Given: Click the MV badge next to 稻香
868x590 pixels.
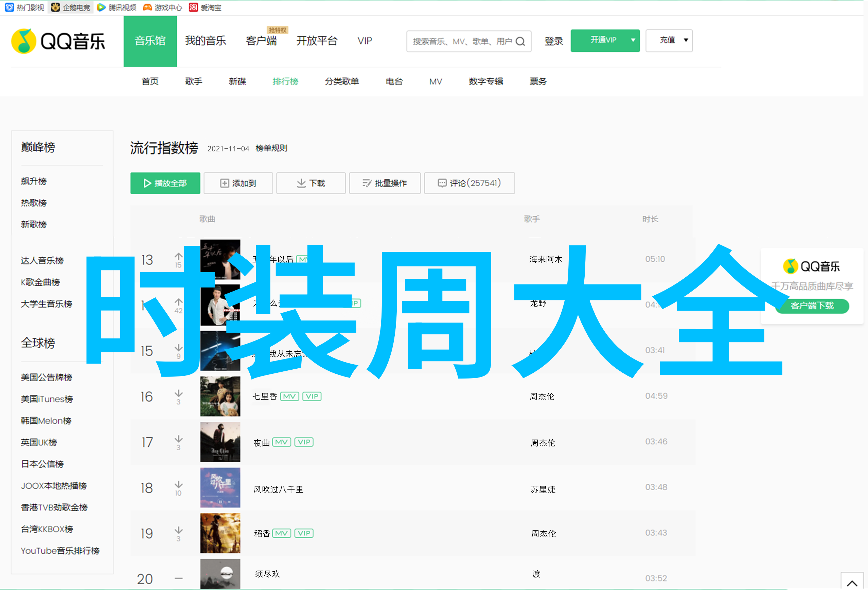Looking at the screenshot, I should tap(282, 533).
